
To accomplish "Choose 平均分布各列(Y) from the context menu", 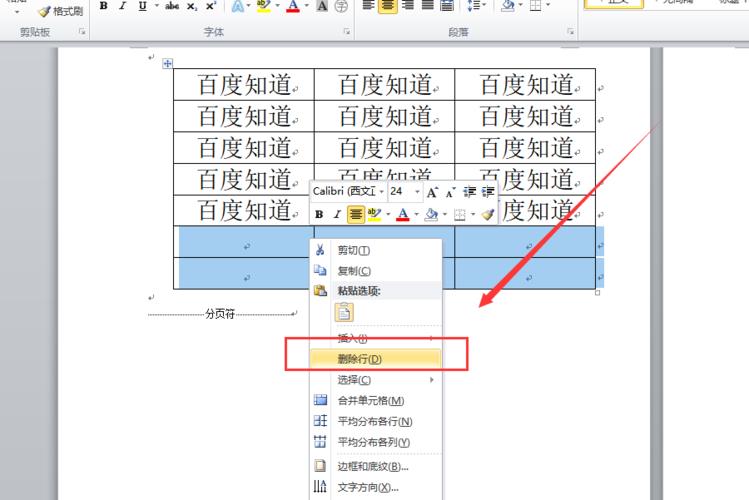I will [375, 442].
